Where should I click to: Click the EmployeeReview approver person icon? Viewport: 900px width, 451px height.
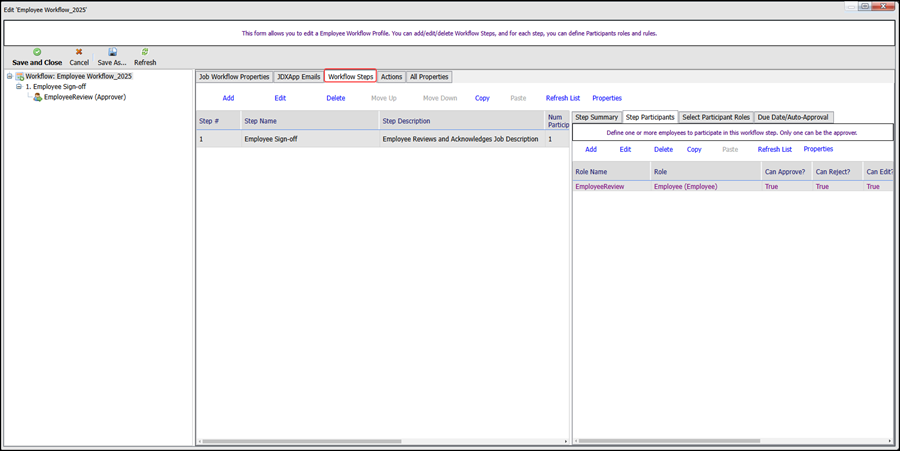(x=38, y=98)
